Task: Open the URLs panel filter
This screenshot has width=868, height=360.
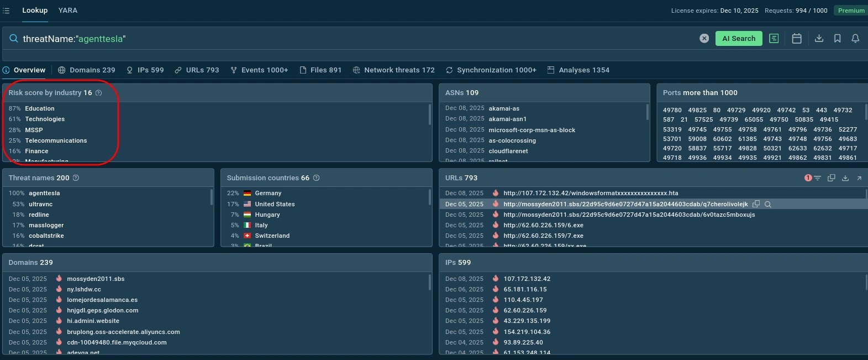Action: (817, 178)
